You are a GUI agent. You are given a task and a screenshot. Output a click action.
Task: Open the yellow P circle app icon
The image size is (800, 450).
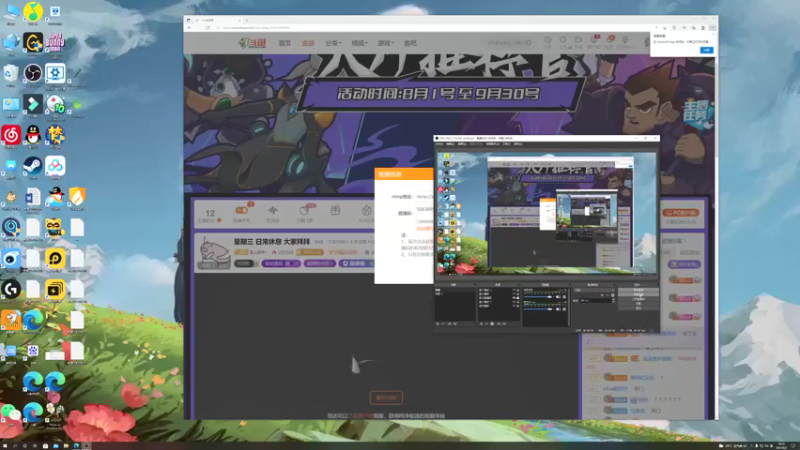coord(55,259)
